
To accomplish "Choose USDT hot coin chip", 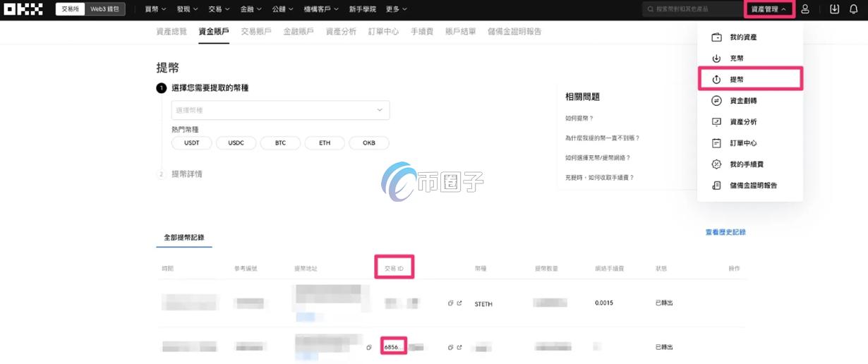I will [x=192, y=143].
